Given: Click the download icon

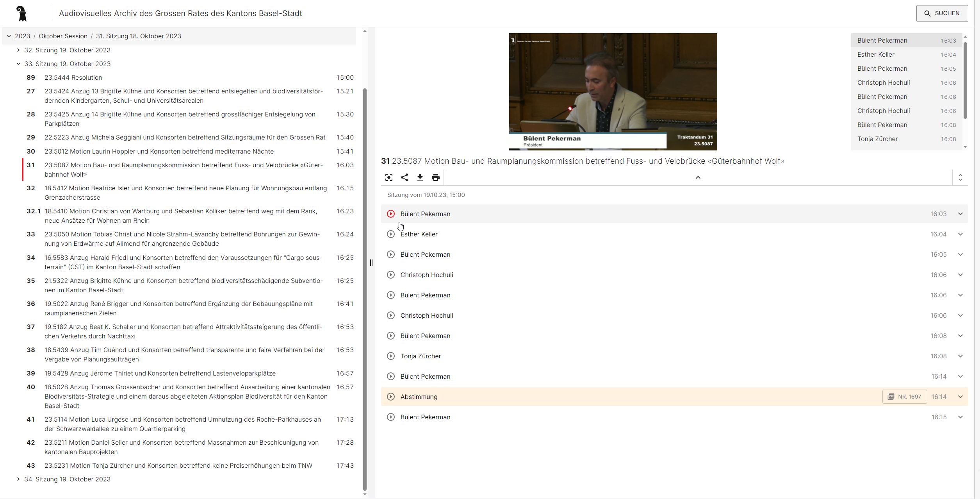Looking at the screenshot, I should (420, 177).
